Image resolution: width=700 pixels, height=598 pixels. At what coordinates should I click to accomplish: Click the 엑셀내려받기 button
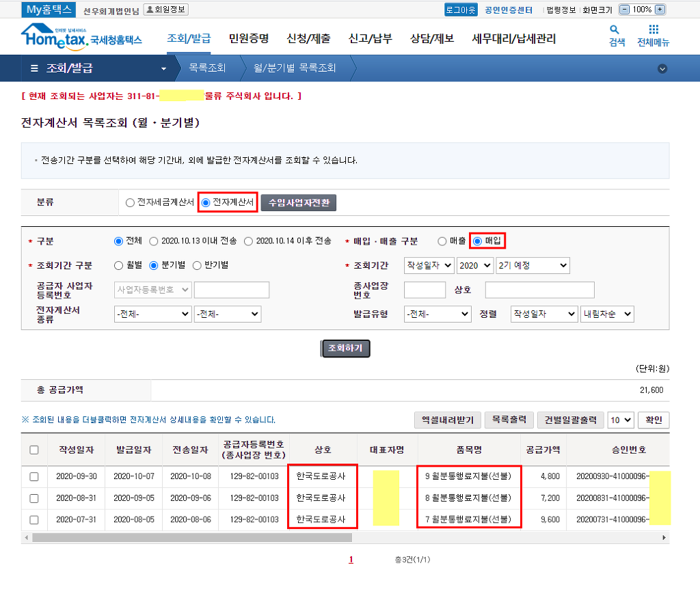point(448,420)
